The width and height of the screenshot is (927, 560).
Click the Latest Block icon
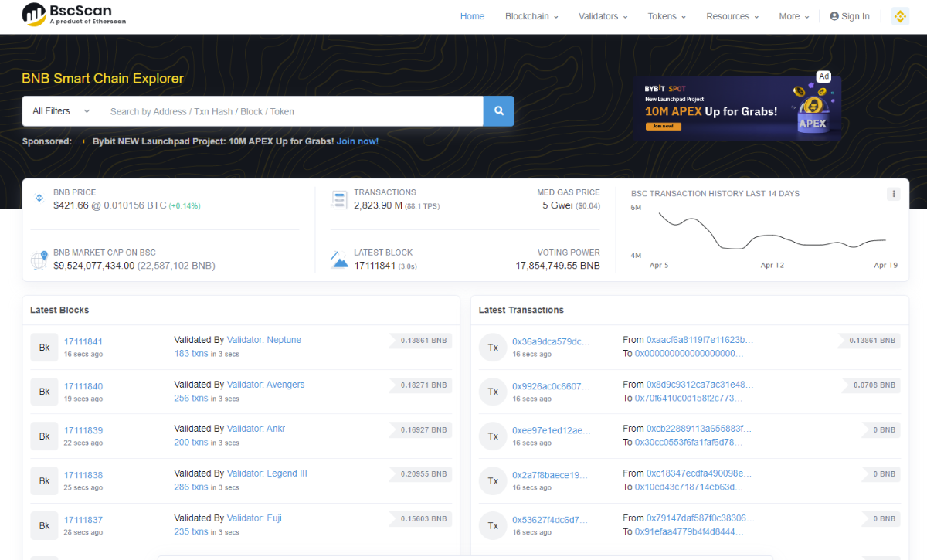pyautogui.click(x=340, y=260)
